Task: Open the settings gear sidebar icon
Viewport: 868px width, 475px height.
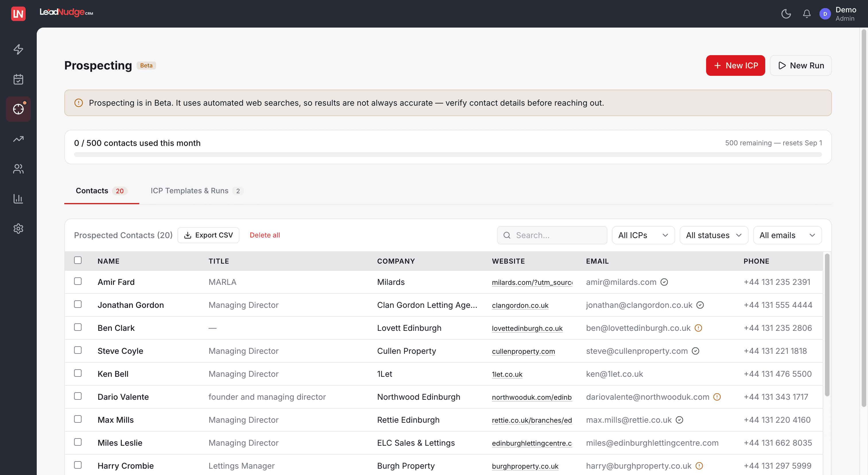Action: pos(18,229)
